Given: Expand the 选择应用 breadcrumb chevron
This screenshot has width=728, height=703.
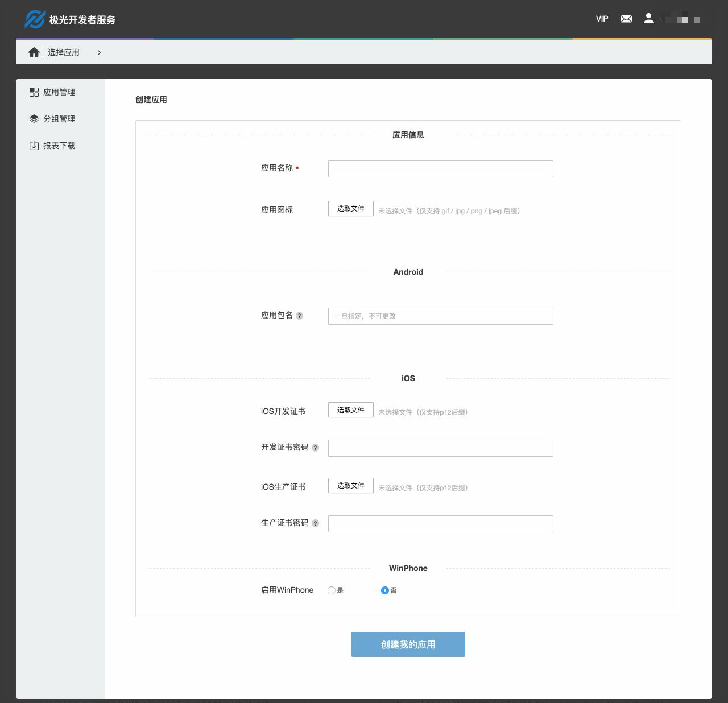Looking at the screenshot, I should [x=99, y=52].
